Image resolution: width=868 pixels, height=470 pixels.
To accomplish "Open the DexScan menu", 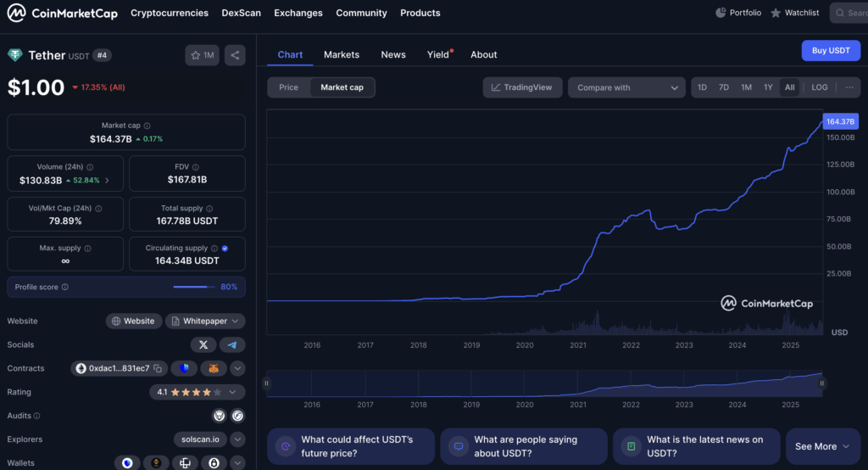I will (241, 13).
